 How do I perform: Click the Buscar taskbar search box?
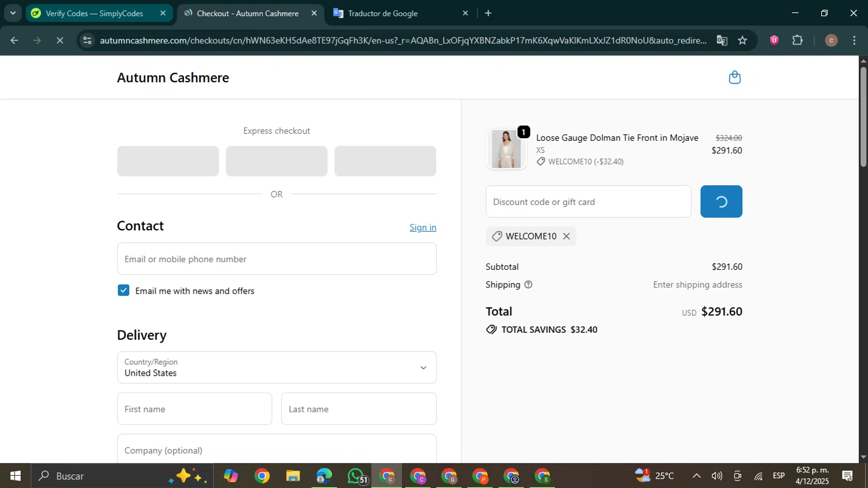pos(122,476)
